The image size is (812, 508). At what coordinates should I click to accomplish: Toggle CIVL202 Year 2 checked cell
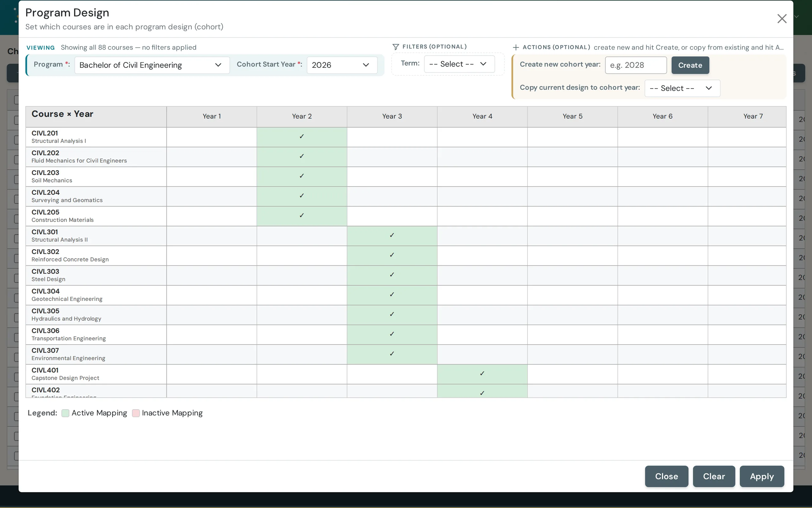[x=302, y=157]
